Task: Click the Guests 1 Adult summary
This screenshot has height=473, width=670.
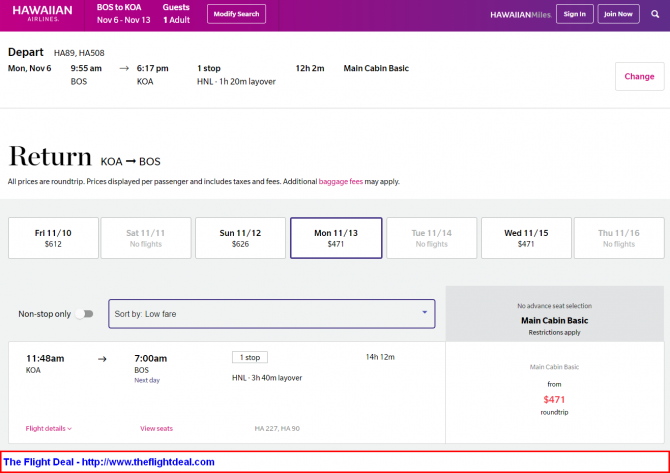Action: pos(176,14)
